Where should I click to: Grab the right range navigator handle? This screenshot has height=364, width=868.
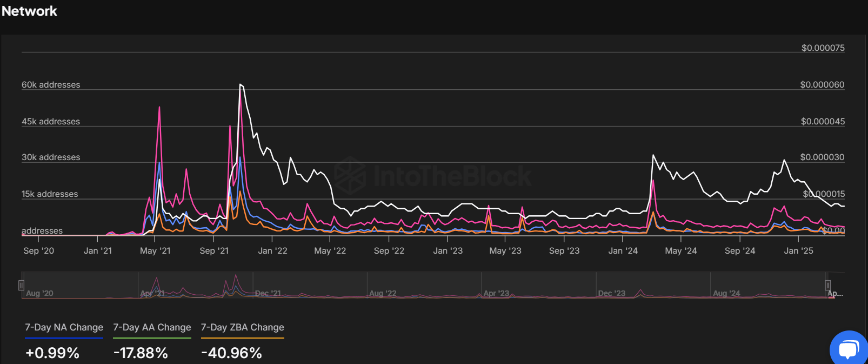[827, 285]
